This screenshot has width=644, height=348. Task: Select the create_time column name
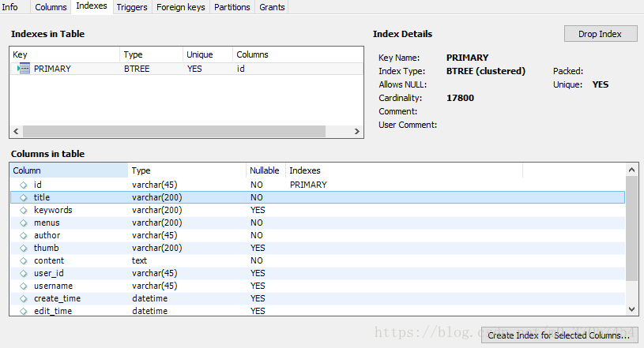tap(57, 298)
